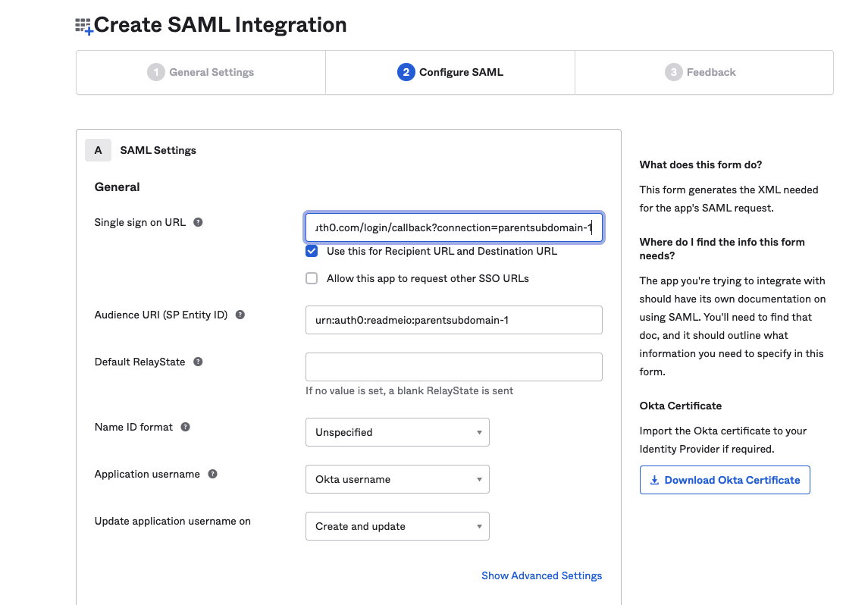This screenshot has height=605, width=868.
Task: Click 'If no value is set' RelayState hint
Action: click(x=409, y=390)
